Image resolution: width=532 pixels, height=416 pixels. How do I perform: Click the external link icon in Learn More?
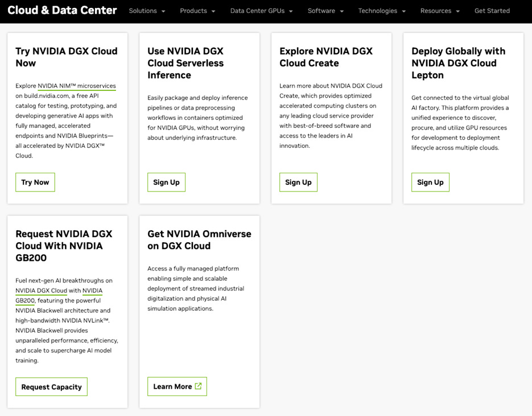pos(198,386)
